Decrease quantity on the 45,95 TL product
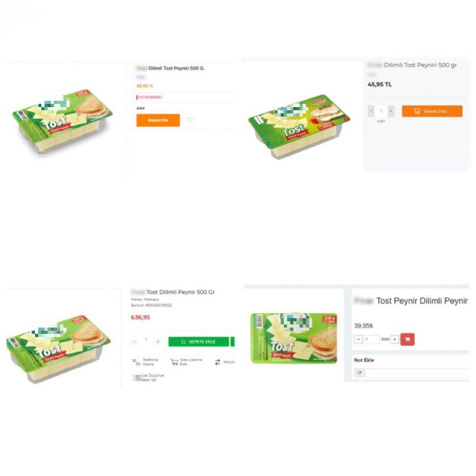 tap(371, 111)
